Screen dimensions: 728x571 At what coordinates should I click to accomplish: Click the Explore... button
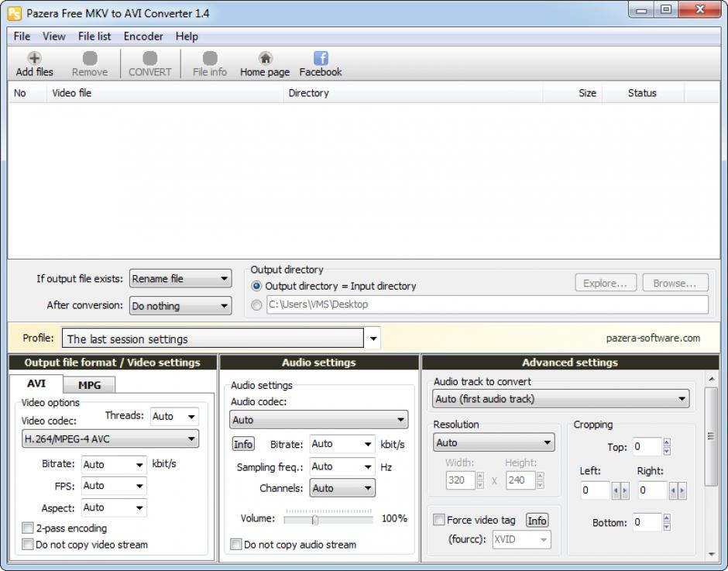605,283
